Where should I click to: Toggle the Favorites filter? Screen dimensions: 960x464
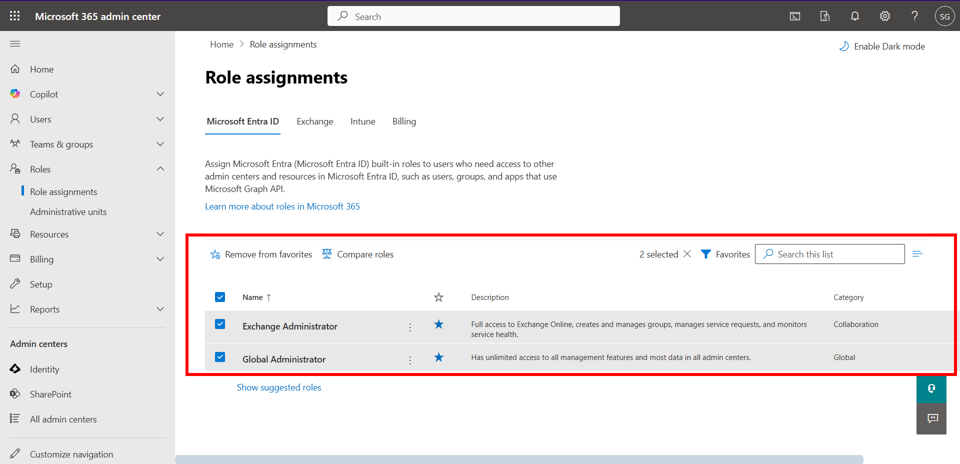726,255
